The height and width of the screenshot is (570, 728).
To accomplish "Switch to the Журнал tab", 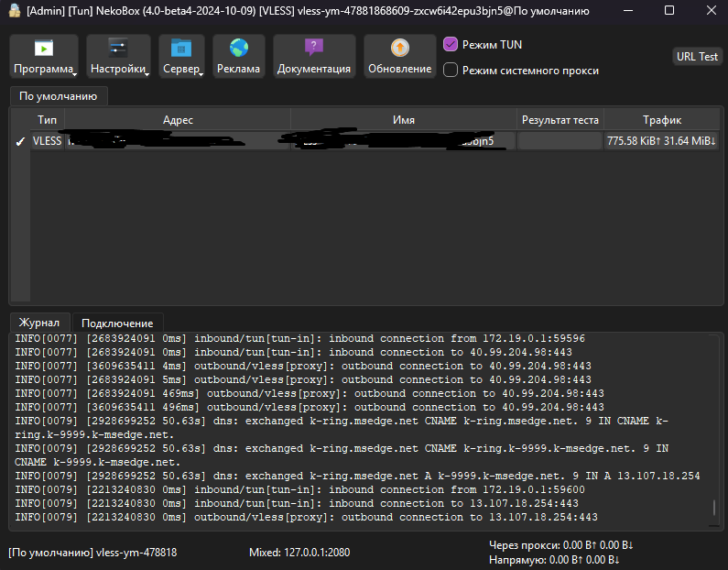I will point(39,323).
